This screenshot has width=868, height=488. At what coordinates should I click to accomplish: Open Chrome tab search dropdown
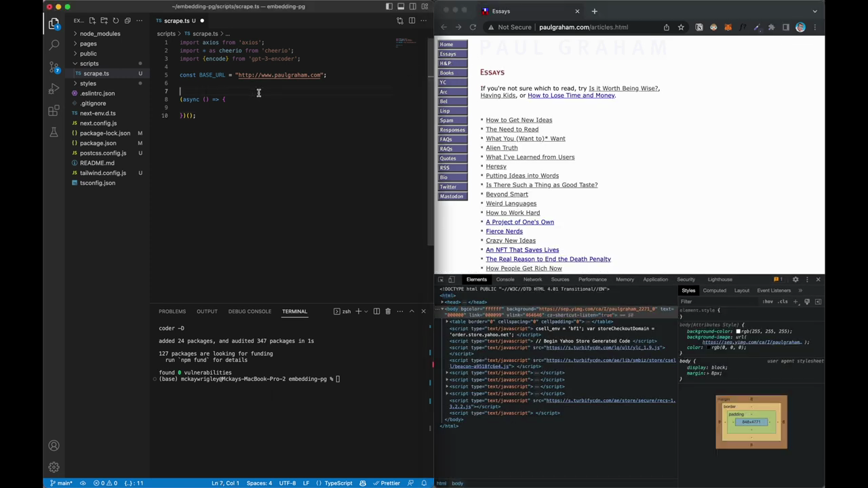click(815, 11)
